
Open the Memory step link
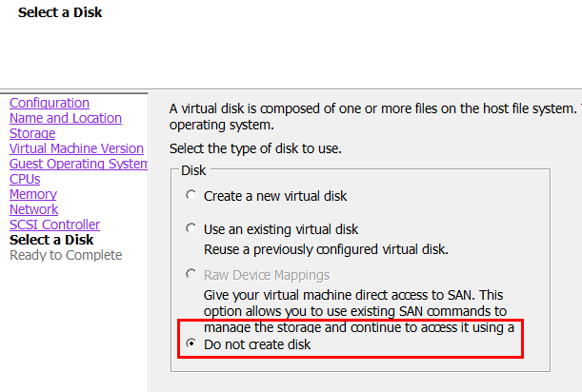point(33,194)
